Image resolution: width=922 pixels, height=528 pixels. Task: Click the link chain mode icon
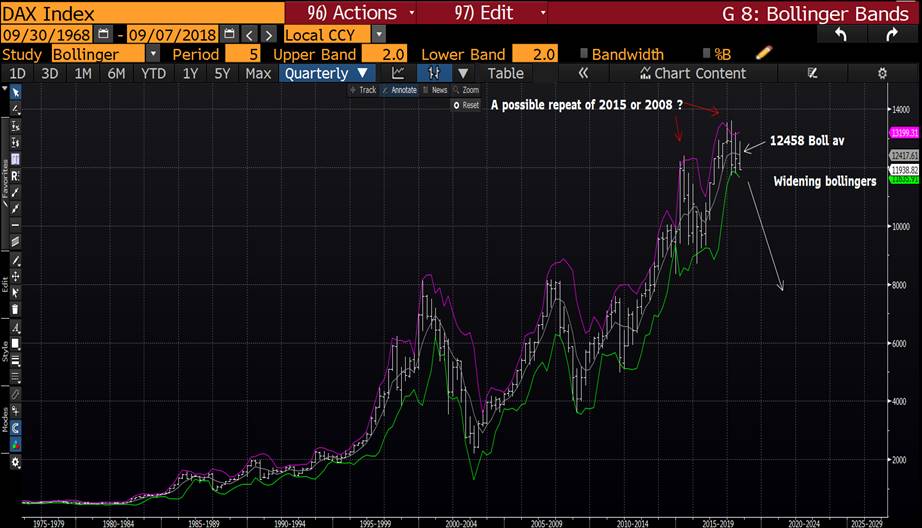pyautogui.click(x=15, y=395)
